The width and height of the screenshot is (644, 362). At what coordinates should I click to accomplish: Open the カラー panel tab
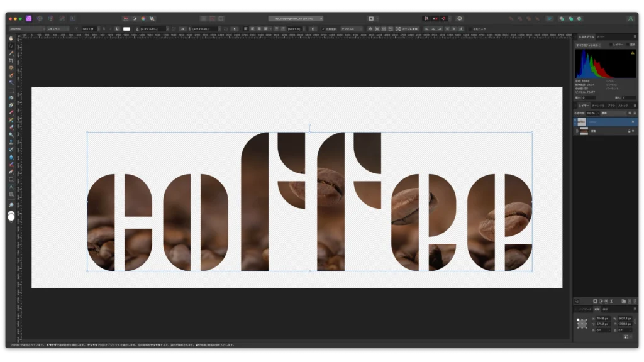tap(601, 37)
